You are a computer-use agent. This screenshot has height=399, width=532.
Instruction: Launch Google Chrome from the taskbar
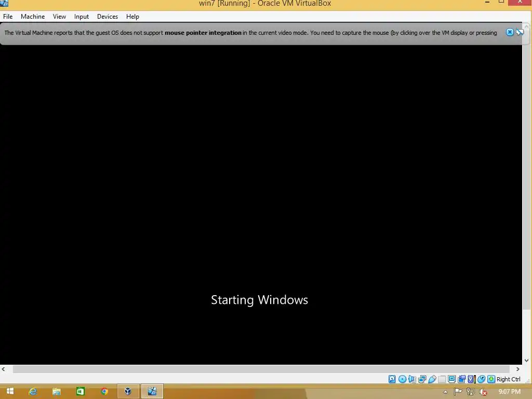104,391
